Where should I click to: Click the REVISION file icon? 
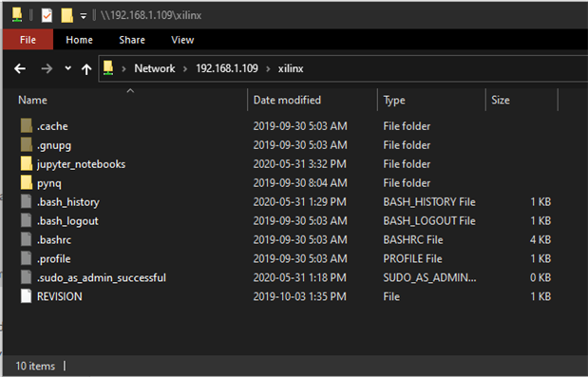tap(27, 296)
